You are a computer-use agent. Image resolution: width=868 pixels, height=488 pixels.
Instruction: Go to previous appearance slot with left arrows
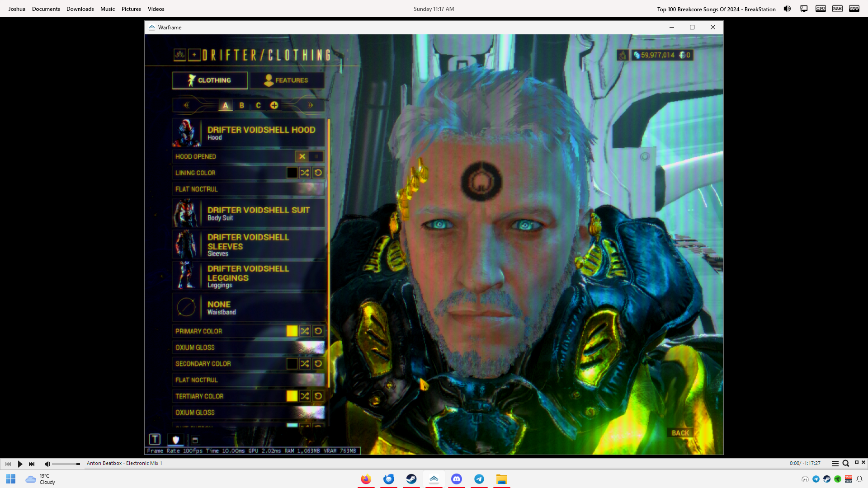click(187, 105)
